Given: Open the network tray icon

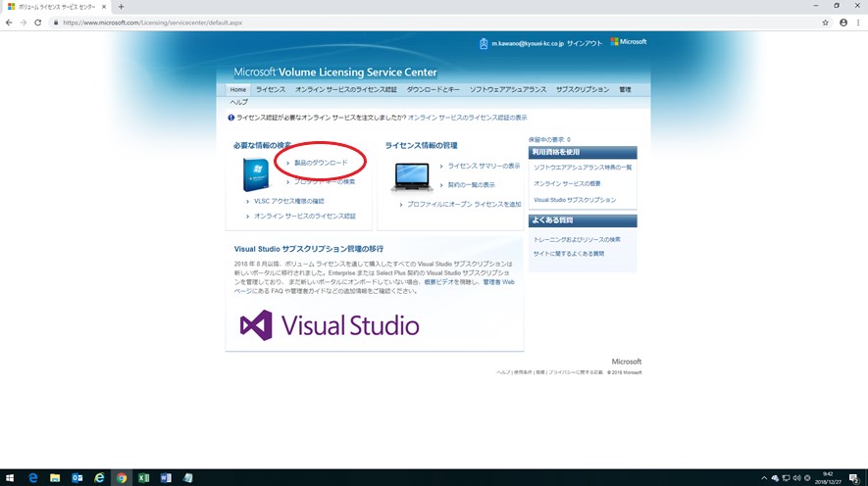Looking at the screenshot, I should (786, 478).
